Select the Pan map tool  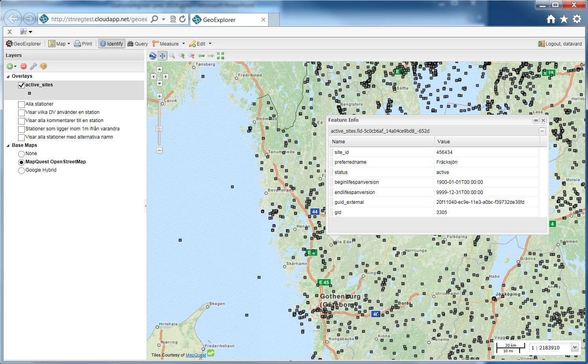point(163,56)
